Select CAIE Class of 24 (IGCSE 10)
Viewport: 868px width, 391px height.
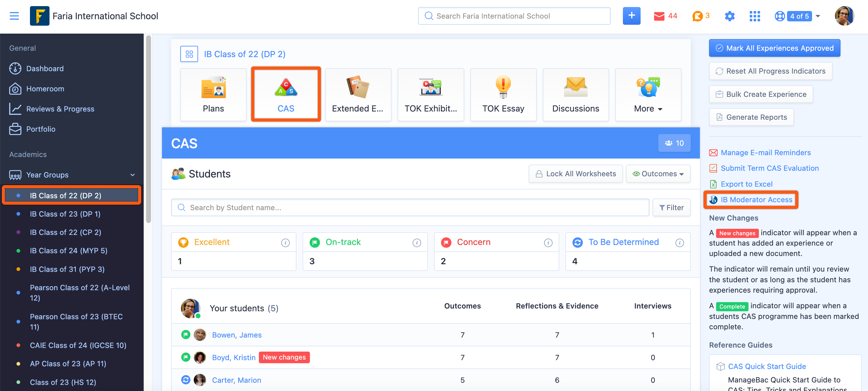point(78,345)
